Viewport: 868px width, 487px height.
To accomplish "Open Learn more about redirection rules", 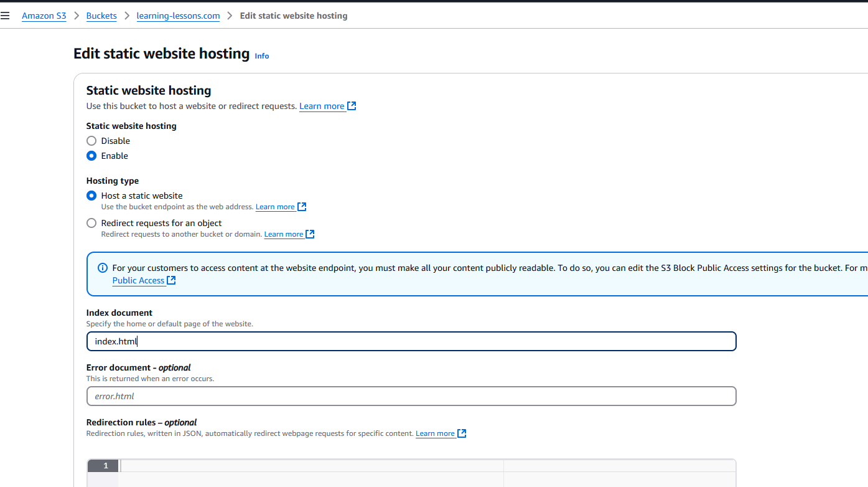I will tap(435, 433).
